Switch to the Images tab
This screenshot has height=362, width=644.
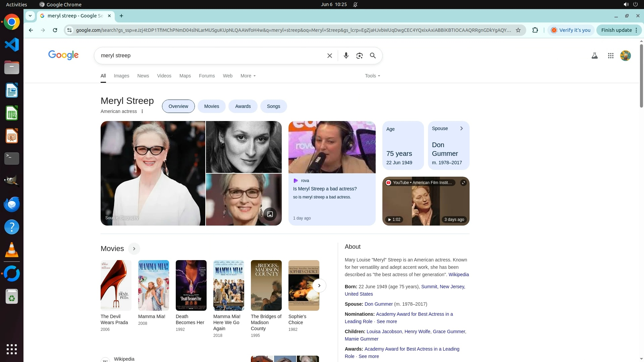point(121,76)
